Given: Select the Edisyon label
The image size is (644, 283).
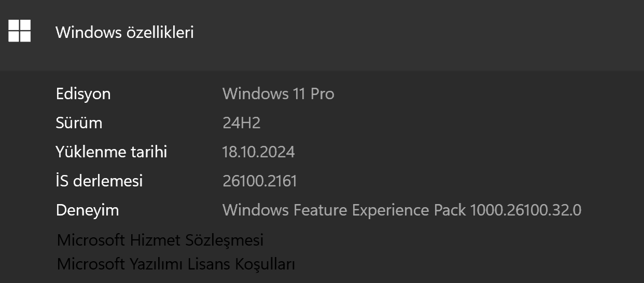Looking at the screenshot, I should coord(83,94).
